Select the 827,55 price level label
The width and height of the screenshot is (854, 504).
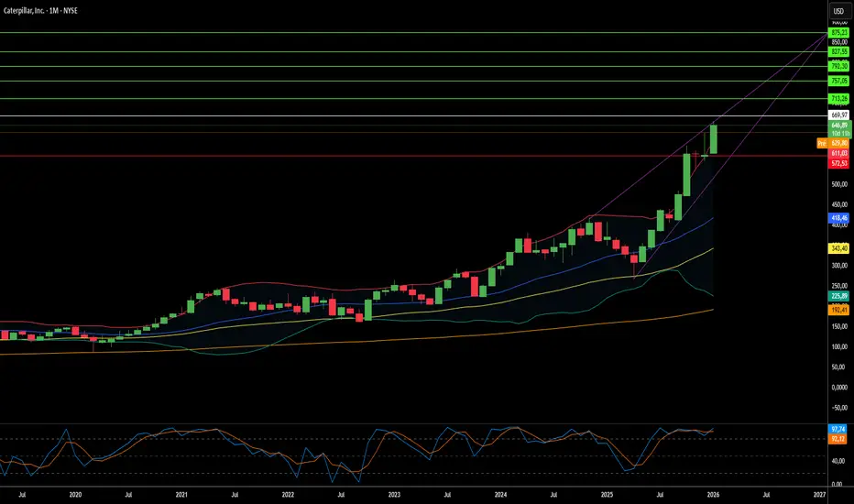click(838, 52)
